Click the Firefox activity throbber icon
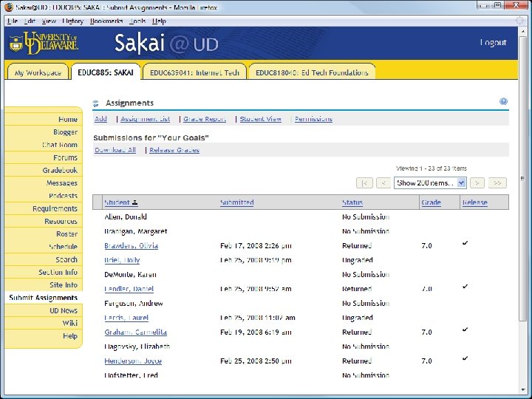Image resolution: width=532 pixels, height=399 pixels. click(519, 21)
